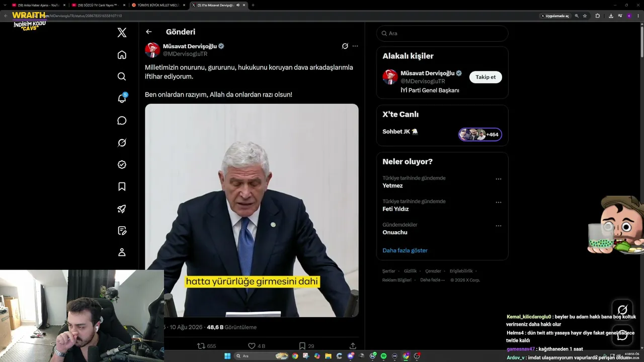
Task: Click the rocket icon in sidebar
Action: 122,209
